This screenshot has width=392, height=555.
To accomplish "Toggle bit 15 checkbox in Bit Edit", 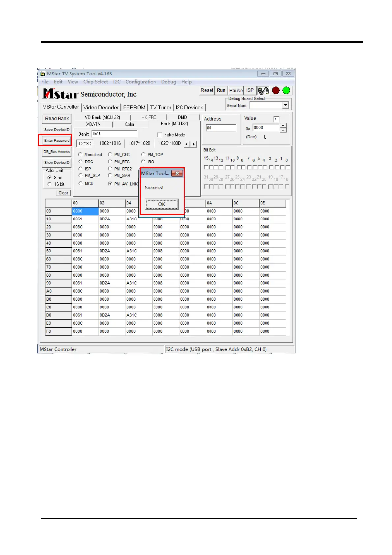I will (x=206, y=167).
